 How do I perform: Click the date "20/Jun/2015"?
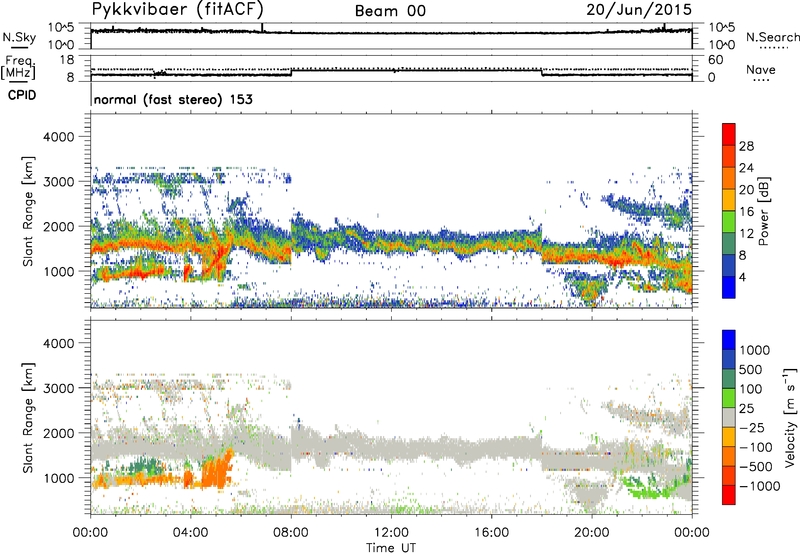(639, 10)
